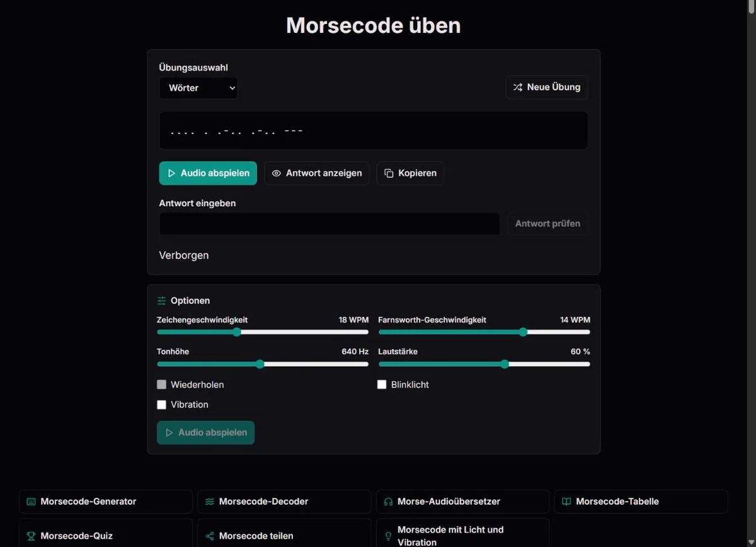
Task: Click the lower dimmed Audio abspielen button
Action: tap(206, 433)
